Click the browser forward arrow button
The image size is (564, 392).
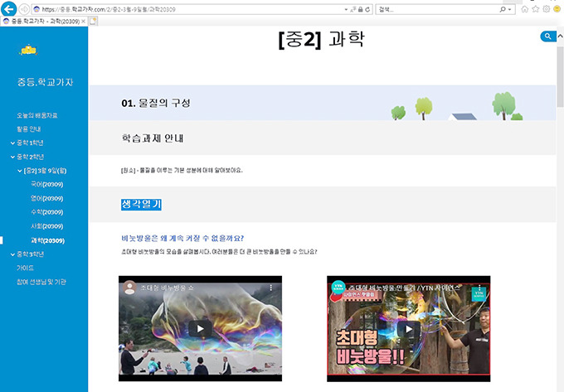coord(24,9)
